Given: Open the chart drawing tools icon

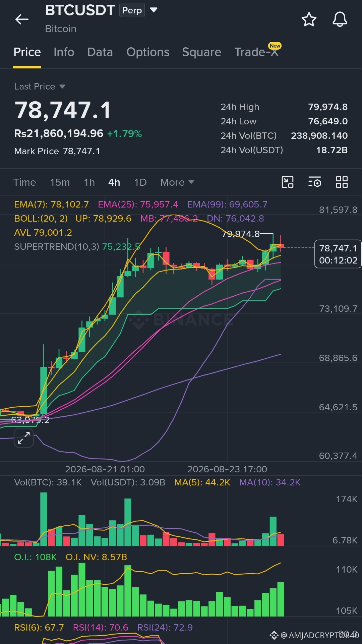Looking at the screenshot, I should pyautogui.click(x=288, y=182).
